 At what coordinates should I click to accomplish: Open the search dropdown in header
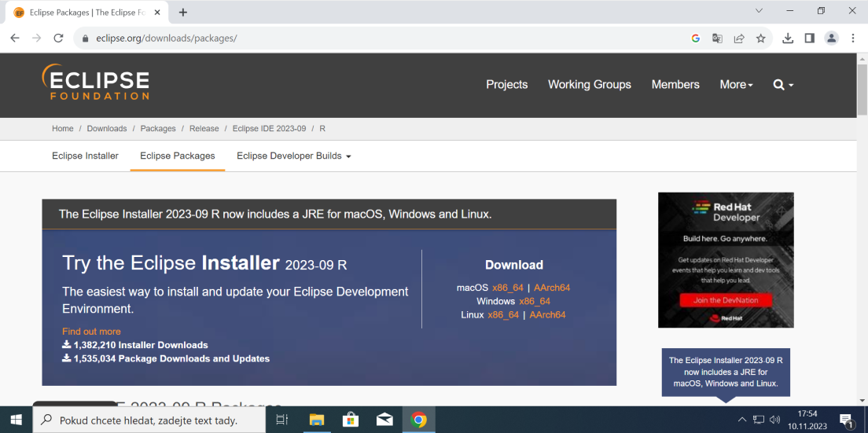click(783, 85)
